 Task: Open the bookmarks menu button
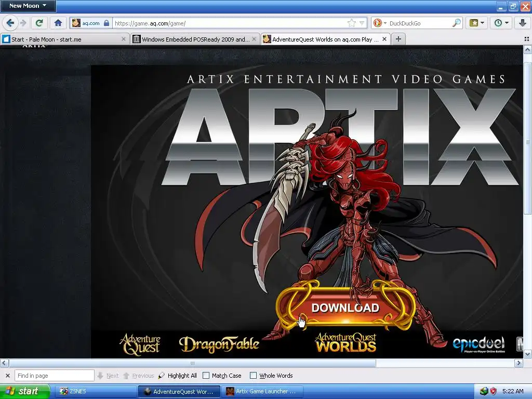476,23
